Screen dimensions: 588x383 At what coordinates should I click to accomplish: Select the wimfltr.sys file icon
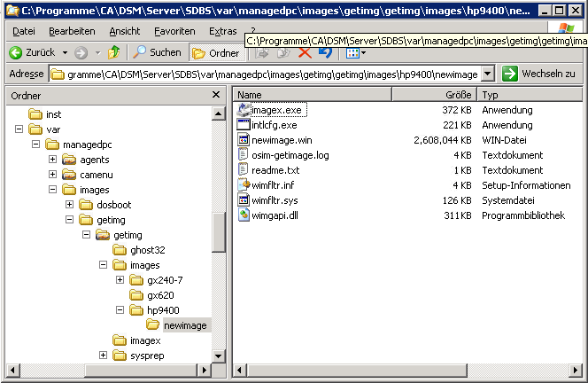click(244, 199)
